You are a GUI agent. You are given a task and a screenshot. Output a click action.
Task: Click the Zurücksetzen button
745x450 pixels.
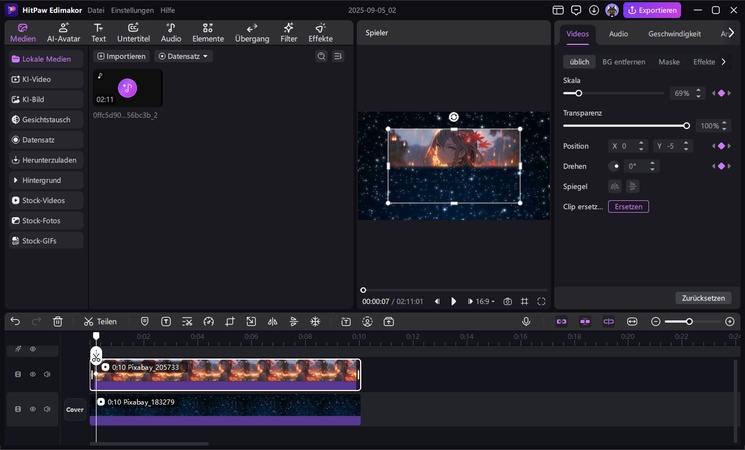click(703, 298)
